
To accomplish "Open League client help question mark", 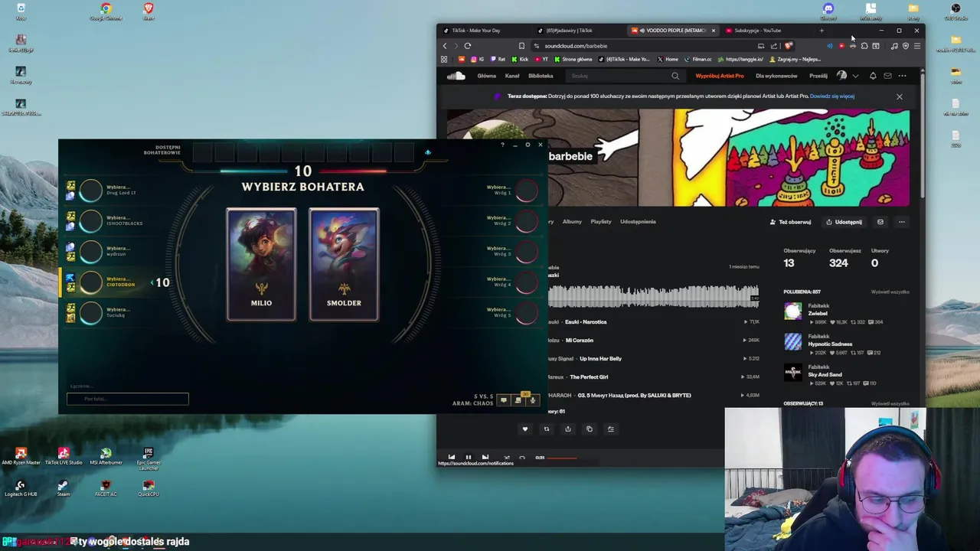I will pyautogui.click(x=503, y=145).
